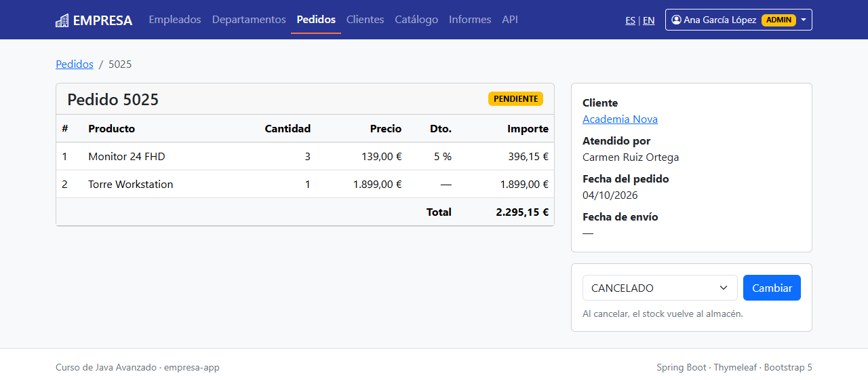868x380 pixels.
Task: Click the ADMIN badge
Action: click(778, 20)
